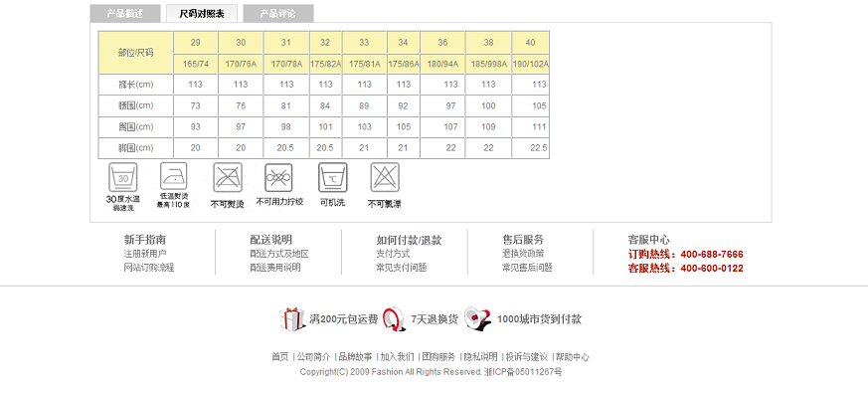The image size is (868, 395).
Task: View the 退换货政策 link
Action: (x=523, y=253)
